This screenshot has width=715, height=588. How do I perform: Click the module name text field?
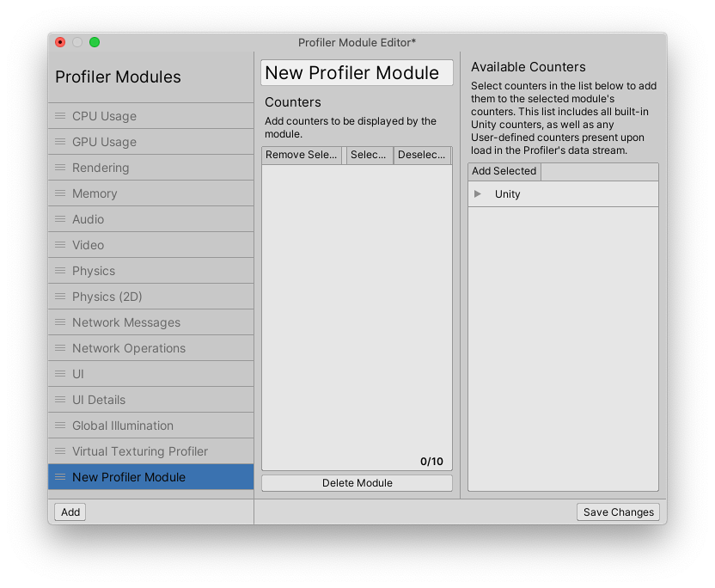[x=356, y=73]
